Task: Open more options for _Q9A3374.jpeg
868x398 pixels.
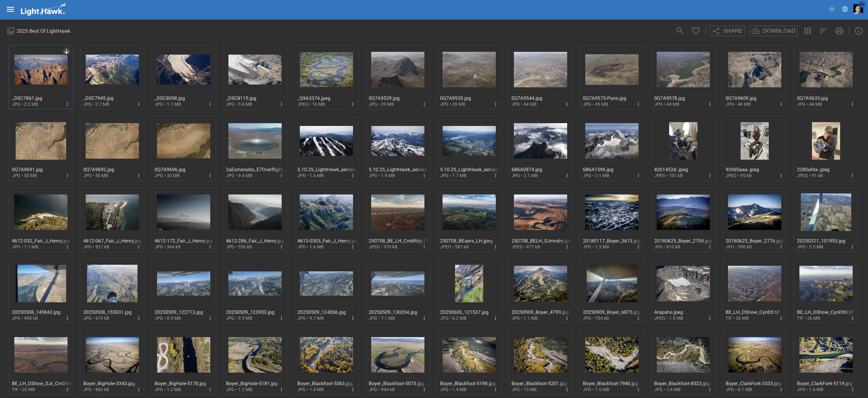Action: point(353,104)
